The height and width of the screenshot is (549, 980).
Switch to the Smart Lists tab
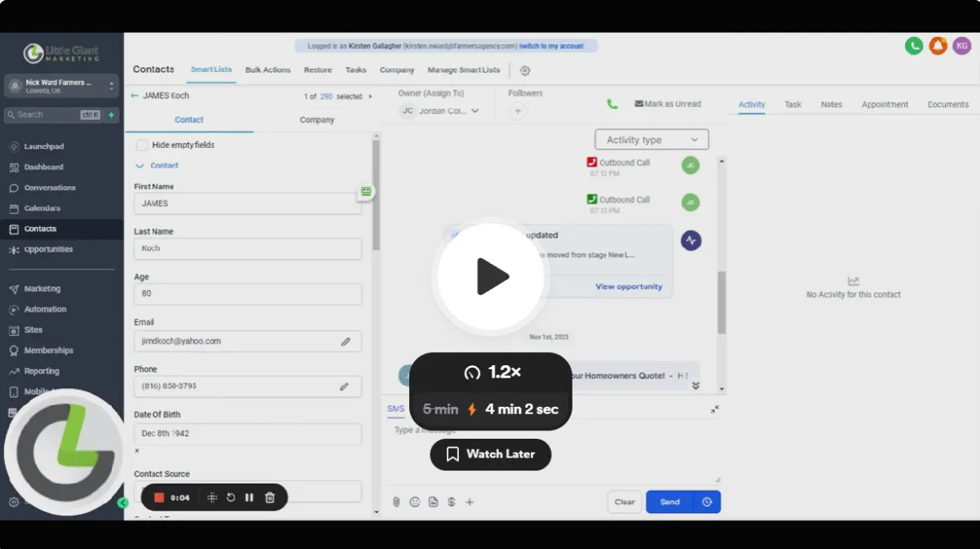tap(212, 69)
